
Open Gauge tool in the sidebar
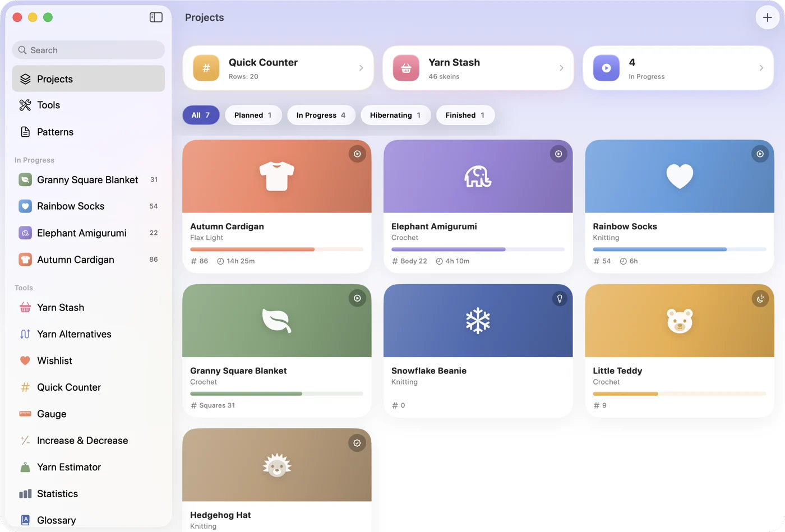[89, 414]
